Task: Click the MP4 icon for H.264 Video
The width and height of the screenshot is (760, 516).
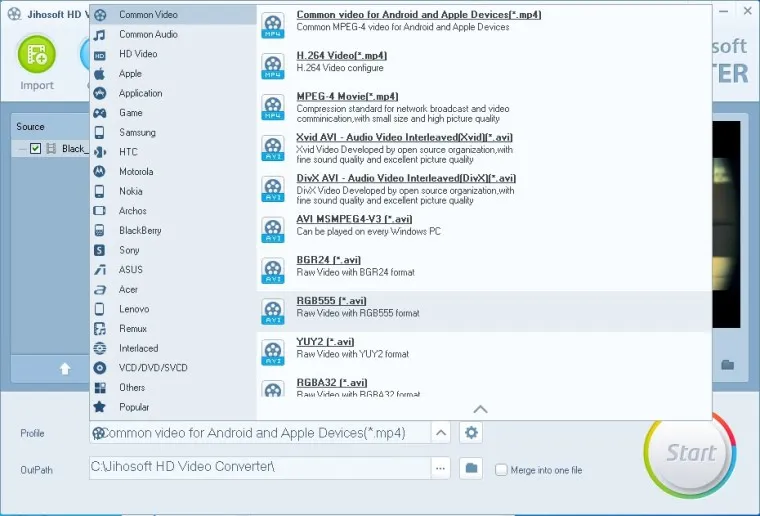Action: (x=273, y=66)
